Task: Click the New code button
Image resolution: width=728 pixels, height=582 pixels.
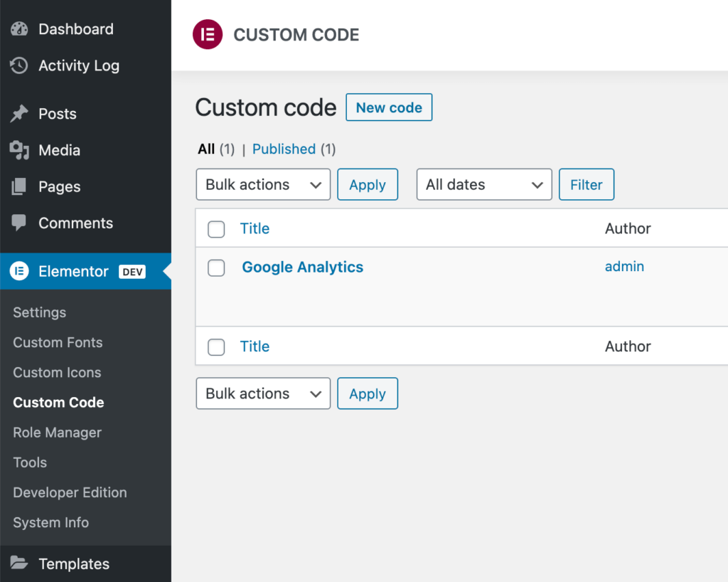Action: [389, 107]
